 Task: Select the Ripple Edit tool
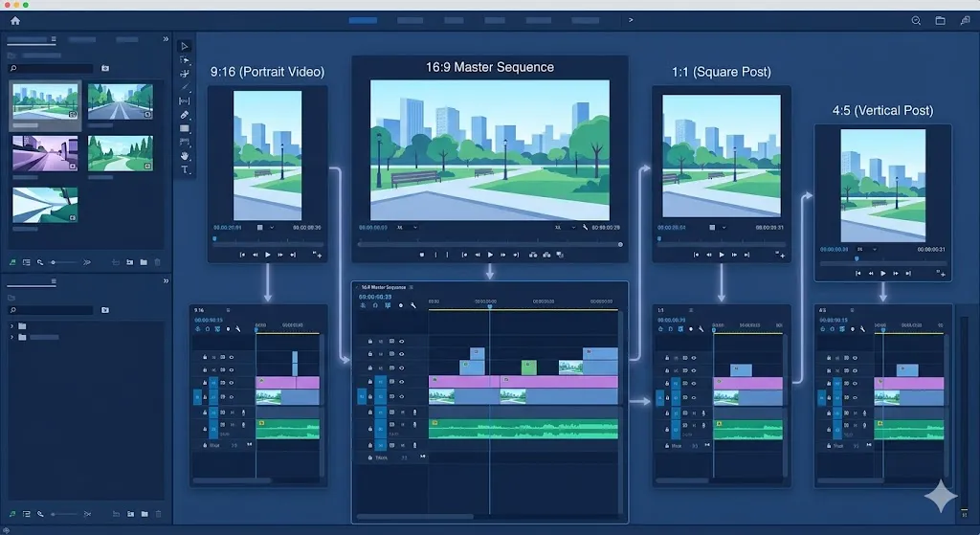tap(185, 74)
